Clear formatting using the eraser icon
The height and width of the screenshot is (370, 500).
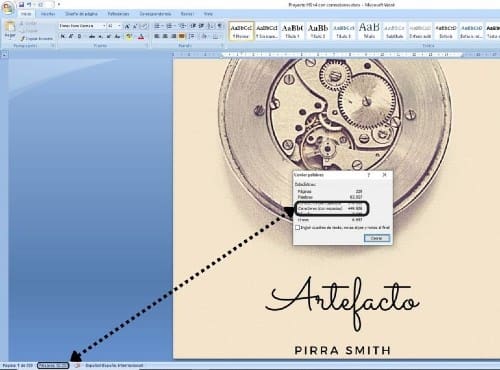[x=144, y=26]
